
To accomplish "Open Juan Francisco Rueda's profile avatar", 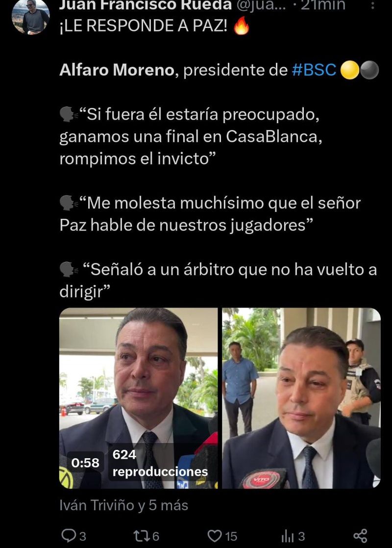I will coord(31,16).
